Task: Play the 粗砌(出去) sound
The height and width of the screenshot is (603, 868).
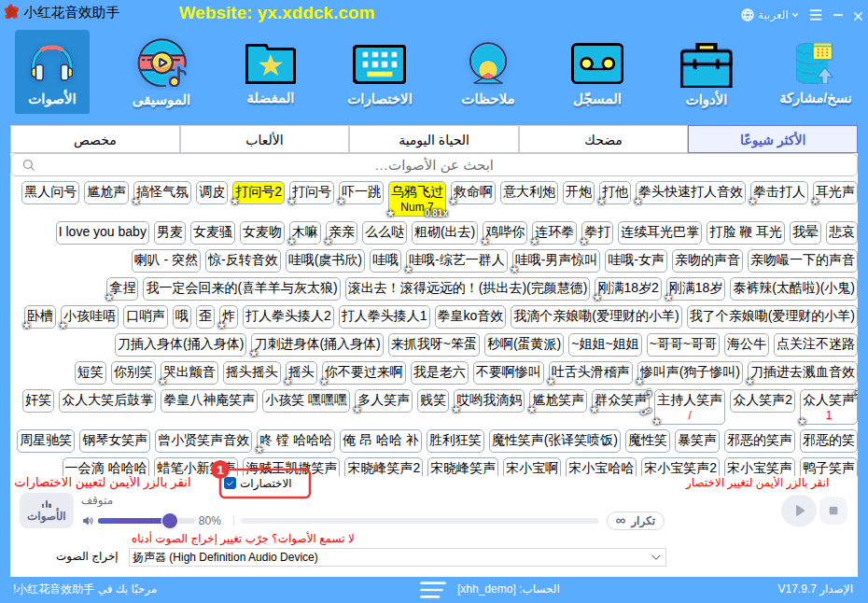Action: coord(444,232)
